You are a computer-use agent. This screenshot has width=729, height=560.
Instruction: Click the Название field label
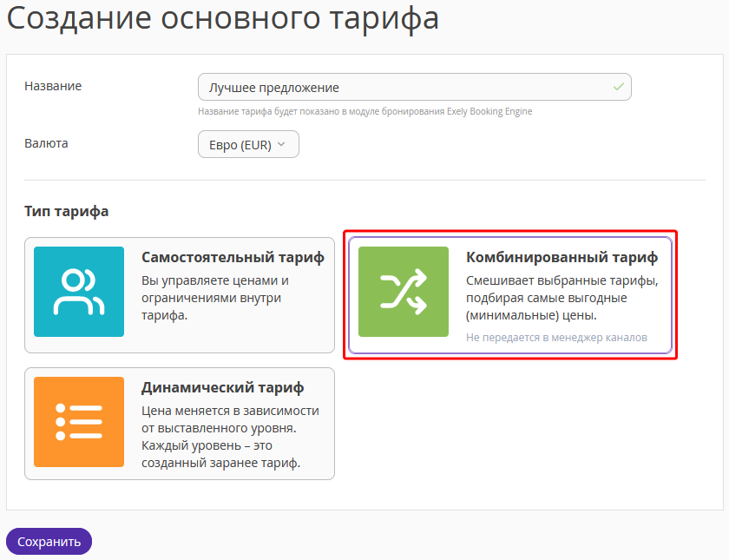coord(53,86)
